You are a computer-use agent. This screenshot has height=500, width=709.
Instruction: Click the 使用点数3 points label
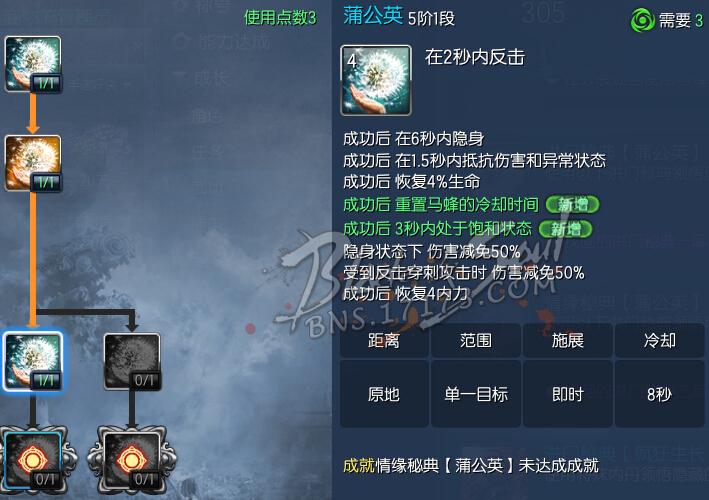click(x=280, y=18)
